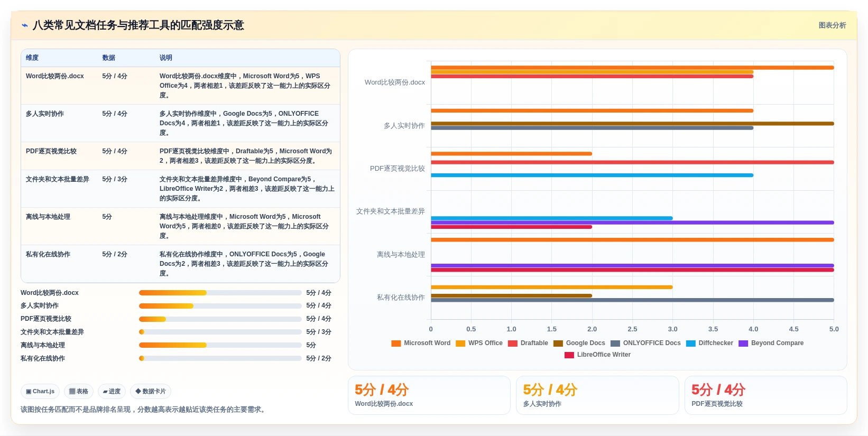Select the Word比较两份.docx table row name
Viewport: 868px width, 436px height.
(55, 76)
